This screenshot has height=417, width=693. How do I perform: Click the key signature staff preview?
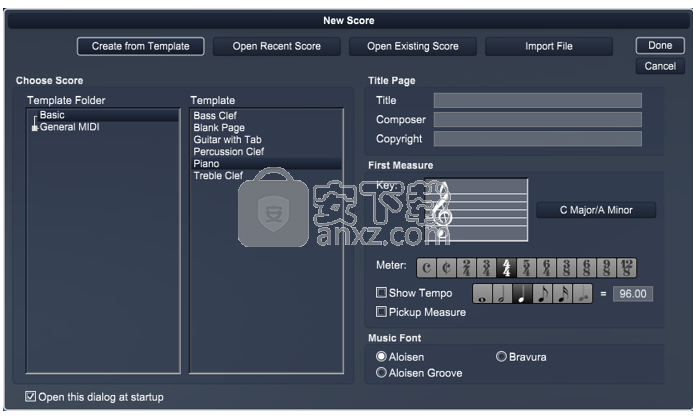tap(476, 210)
